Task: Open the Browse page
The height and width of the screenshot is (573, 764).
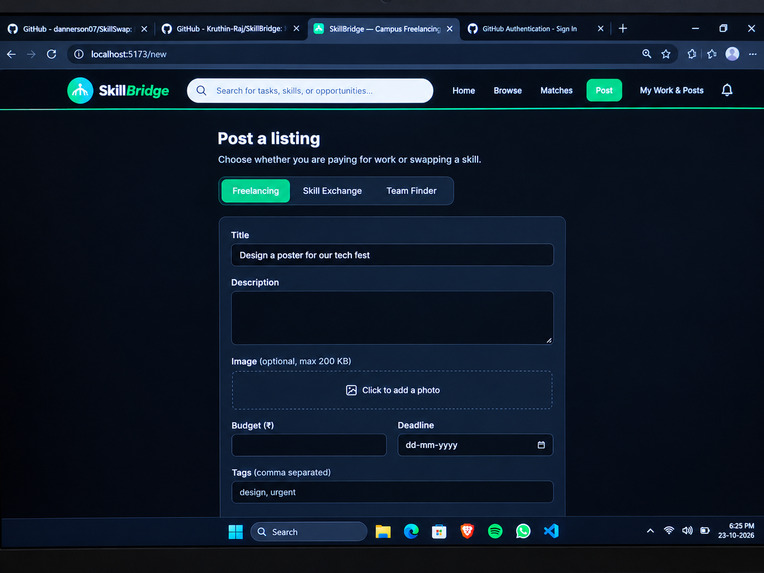Action: pos(507,91)
